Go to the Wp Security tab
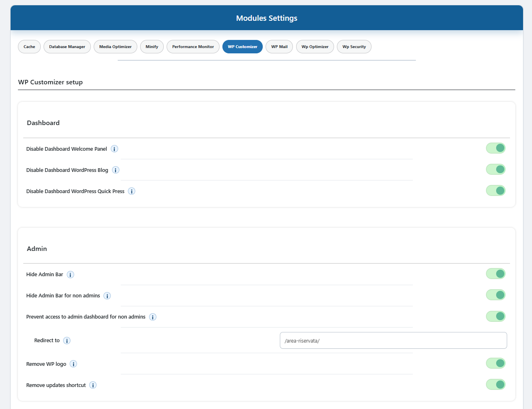The width and height of the screenshot is (532, 409). tap(354, 47)
